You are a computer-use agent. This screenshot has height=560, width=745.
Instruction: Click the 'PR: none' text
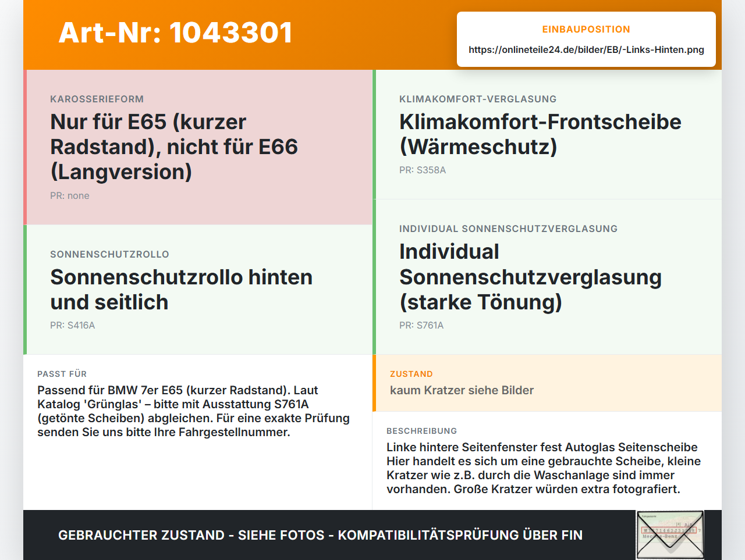[70, 196]
